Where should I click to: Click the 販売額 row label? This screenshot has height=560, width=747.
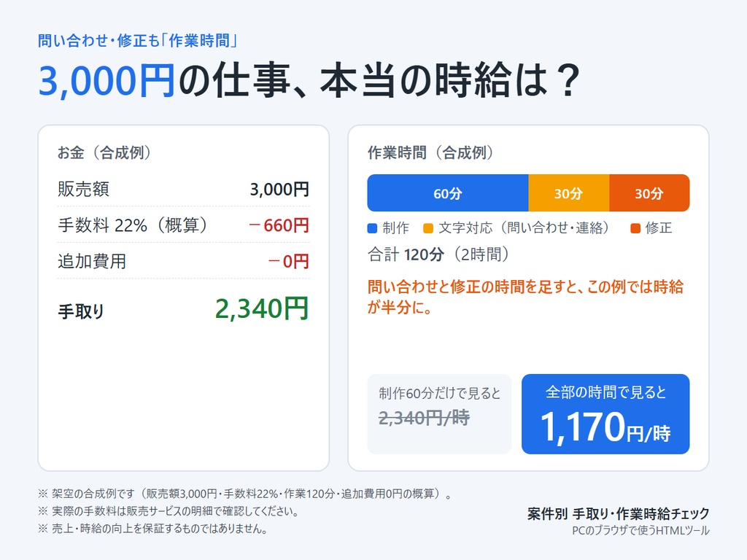[x=83, y=189]
